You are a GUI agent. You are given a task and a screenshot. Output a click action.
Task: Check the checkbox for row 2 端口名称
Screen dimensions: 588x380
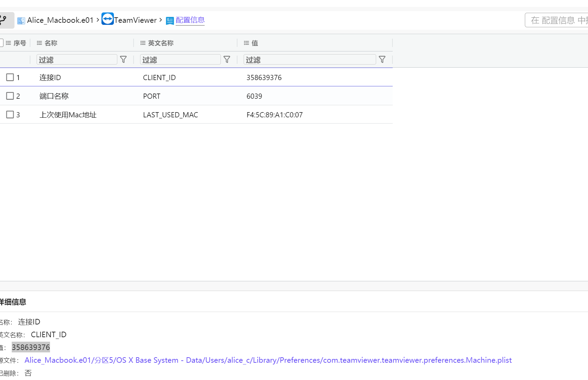pos(10,96)
